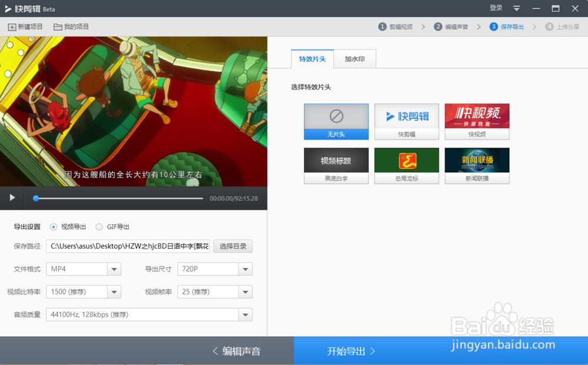The image size is (588, 365).
Task: Maximize the 快剪辑 window
Action: (556, 8)
